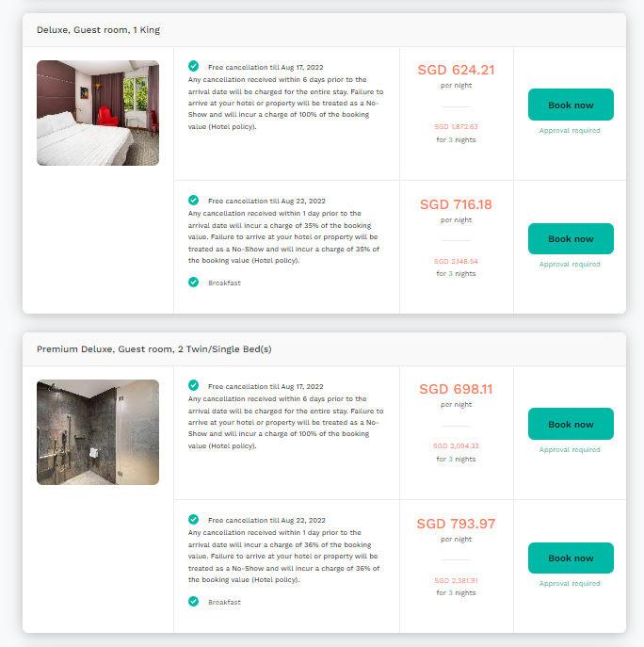The width and height of the screenshot is (644, 647).
Task: Click checkmark icon beside Deluxe Aug 22 cancellation
Action: point(193,200)
